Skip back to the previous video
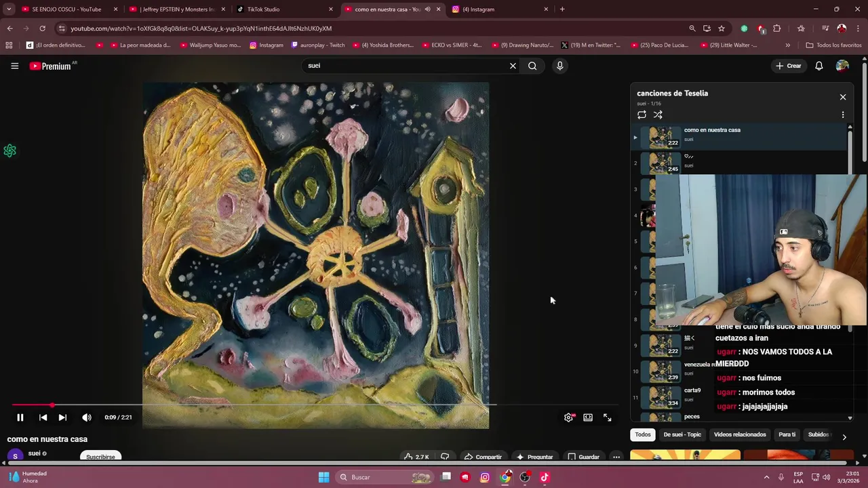 point(43,418)
